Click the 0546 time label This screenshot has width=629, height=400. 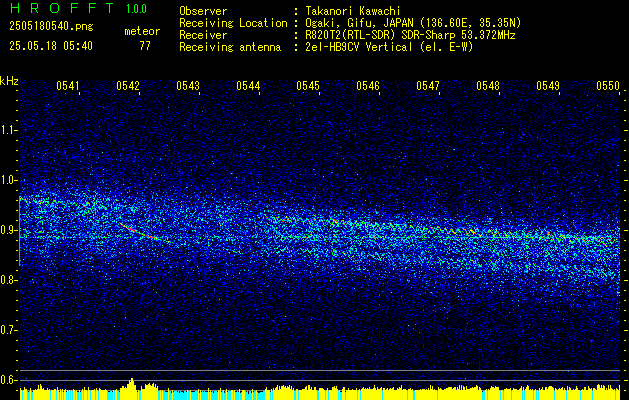368,85
